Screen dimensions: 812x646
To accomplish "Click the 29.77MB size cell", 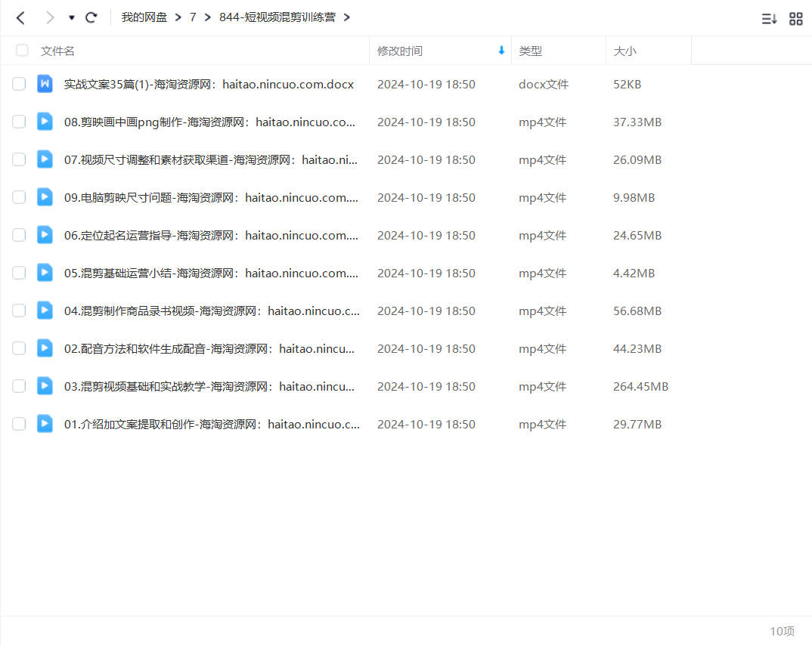I will pos(637,425).
